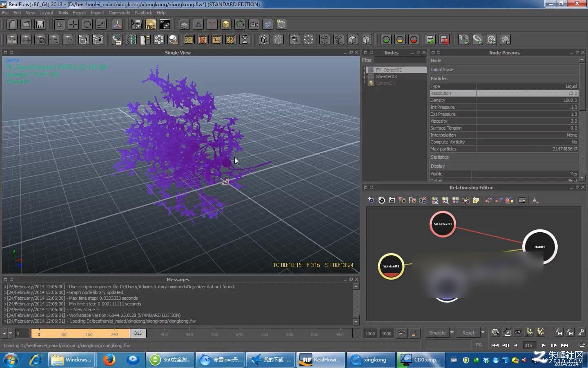Toggle the playback loop icon
This screenshot has height=368, width=588.
(582, 345)
